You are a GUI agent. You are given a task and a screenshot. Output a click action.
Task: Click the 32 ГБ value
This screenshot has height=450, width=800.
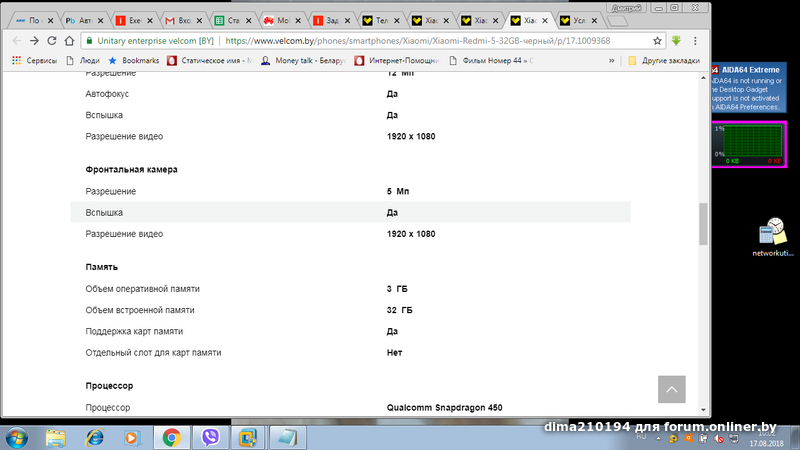399,310
